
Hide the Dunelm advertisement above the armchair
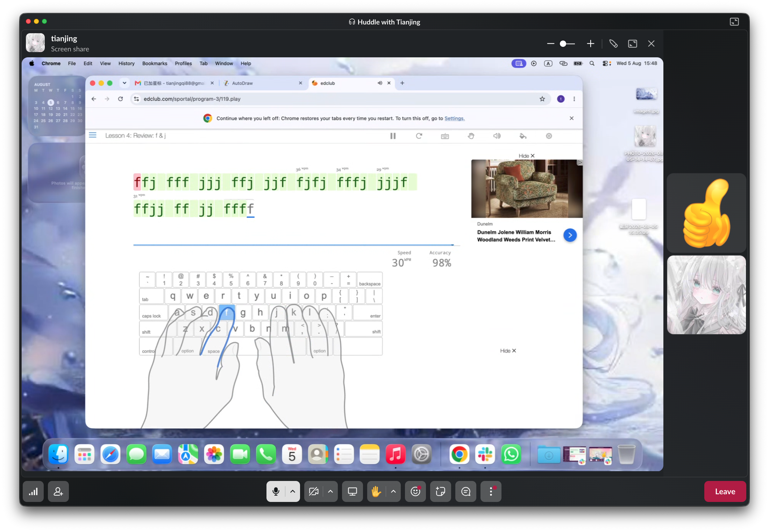[527, 156]
